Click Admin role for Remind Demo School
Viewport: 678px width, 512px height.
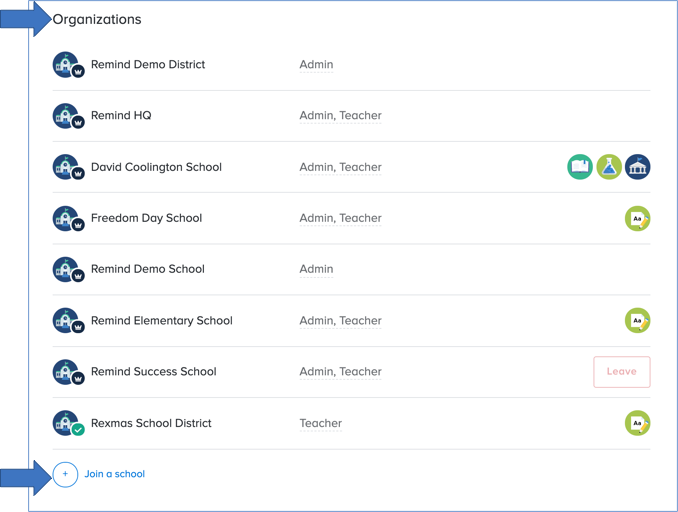(317, 269)
